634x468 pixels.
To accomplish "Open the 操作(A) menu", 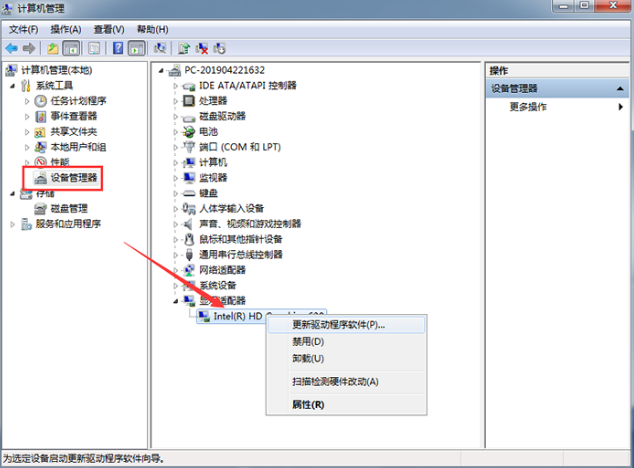I will click(66, 30).
